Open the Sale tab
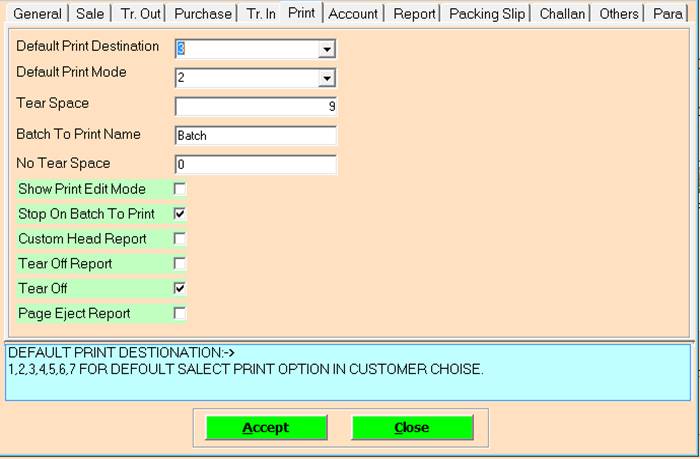 click(x=90, y=14)
